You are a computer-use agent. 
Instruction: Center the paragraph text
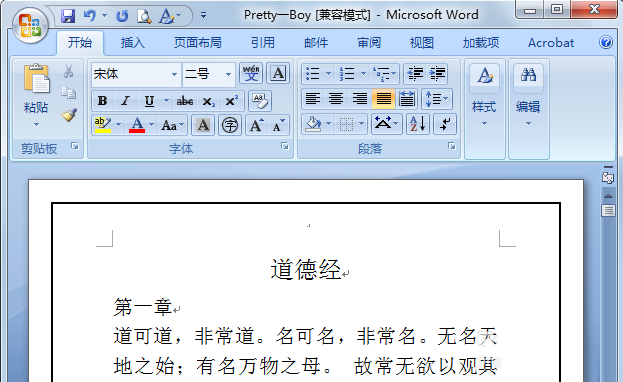[x=336, y=99]
